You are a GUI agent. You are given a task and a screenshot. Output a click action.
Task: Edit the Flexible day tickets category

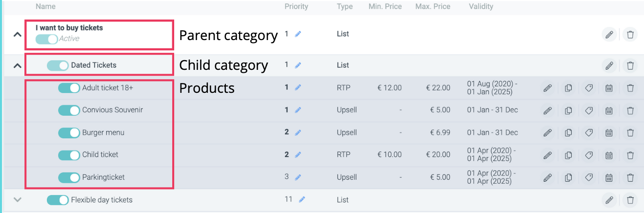point(609,200)
